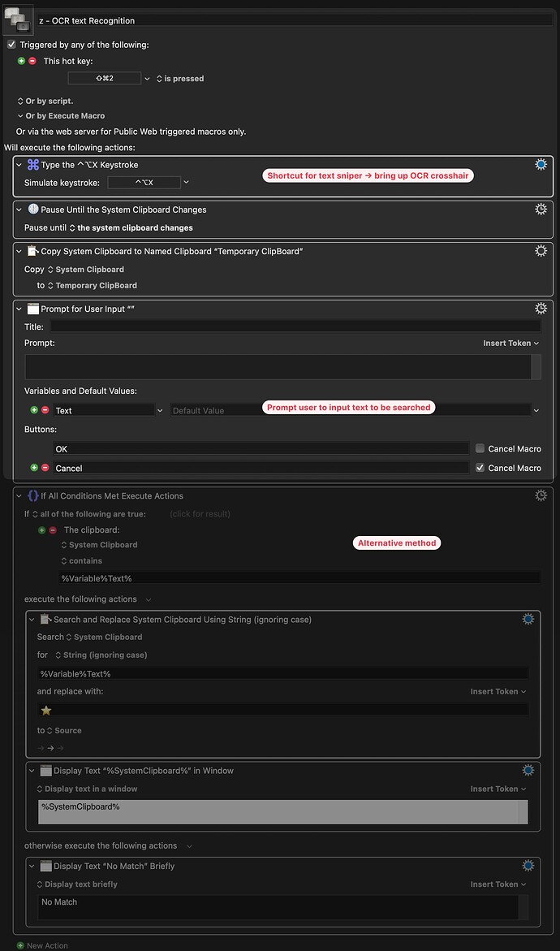Screen dimensions: 560x951
Task: Click 'New Action' at the bottom
Action: (x=42, y=945)
